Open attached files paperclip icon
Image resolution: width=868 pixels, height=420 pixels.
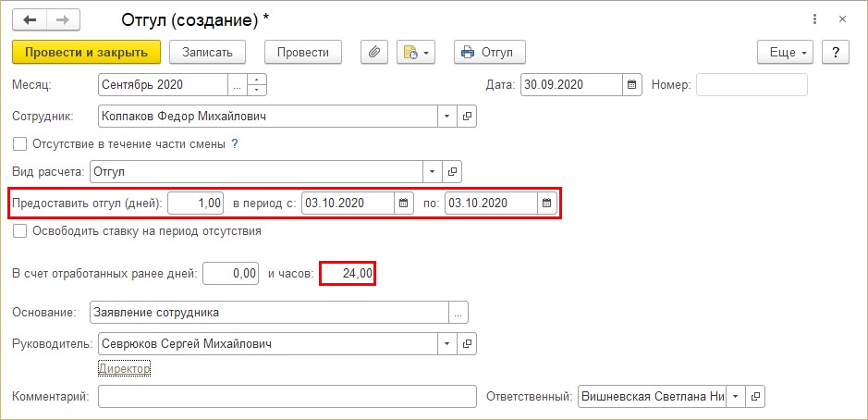(x=374, y=53)
